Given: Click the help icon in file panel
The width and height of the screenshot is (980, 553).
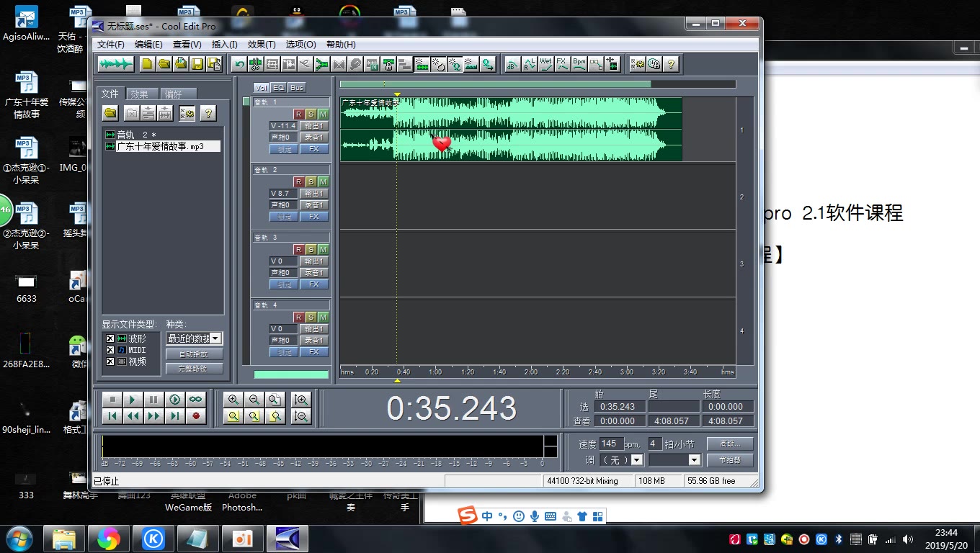Looking at the screenshot, I should pos(208,113).
